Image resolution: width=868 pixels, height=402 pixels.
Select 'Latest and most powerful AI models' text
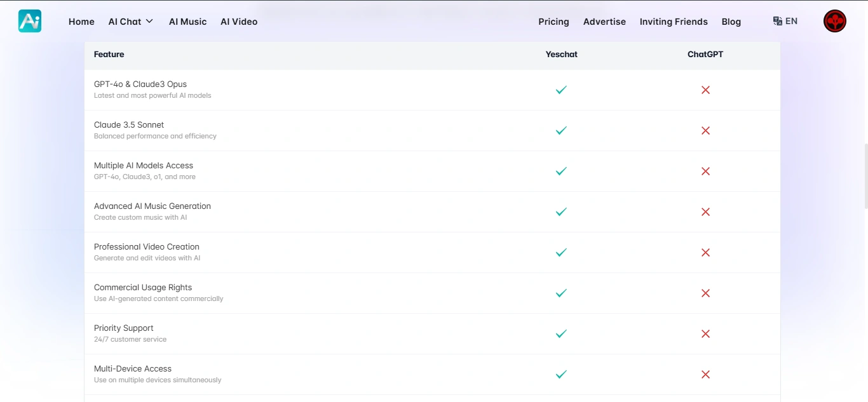coord(153,96)
